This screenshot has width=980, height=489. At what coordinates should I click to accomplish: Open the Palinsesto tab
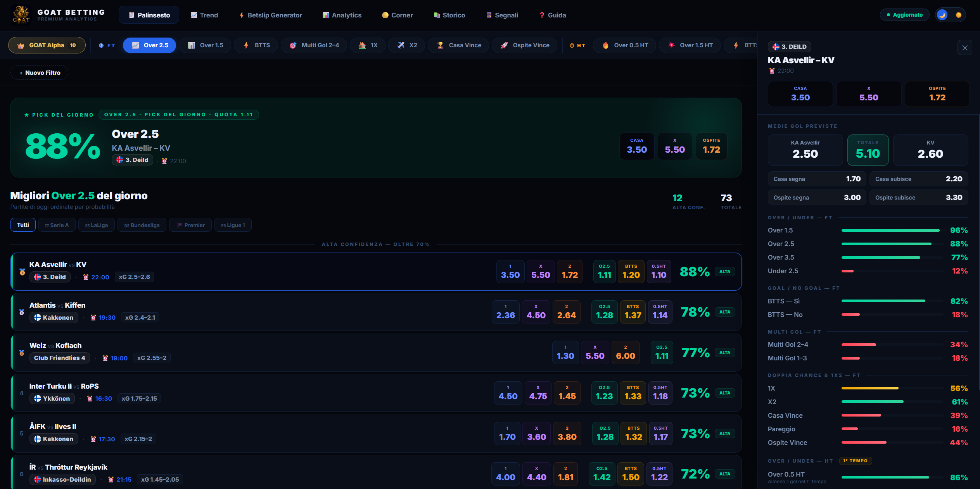pyautogui.click(x=149, y=15)
